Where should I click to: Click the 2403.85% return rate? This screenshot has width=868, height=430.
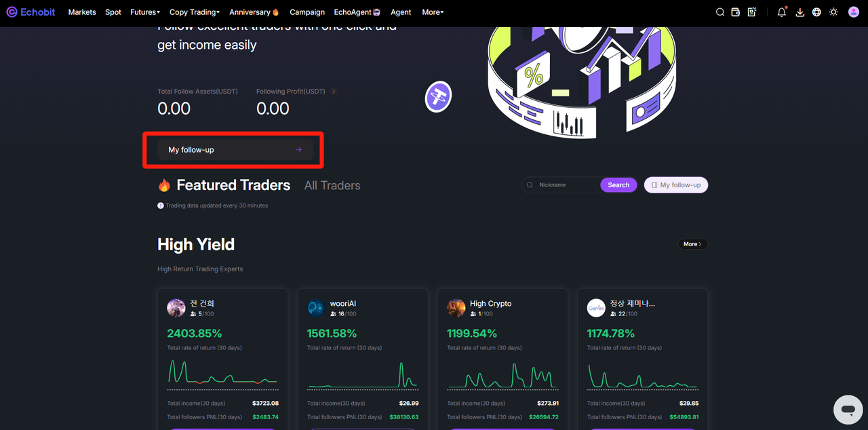195,334
